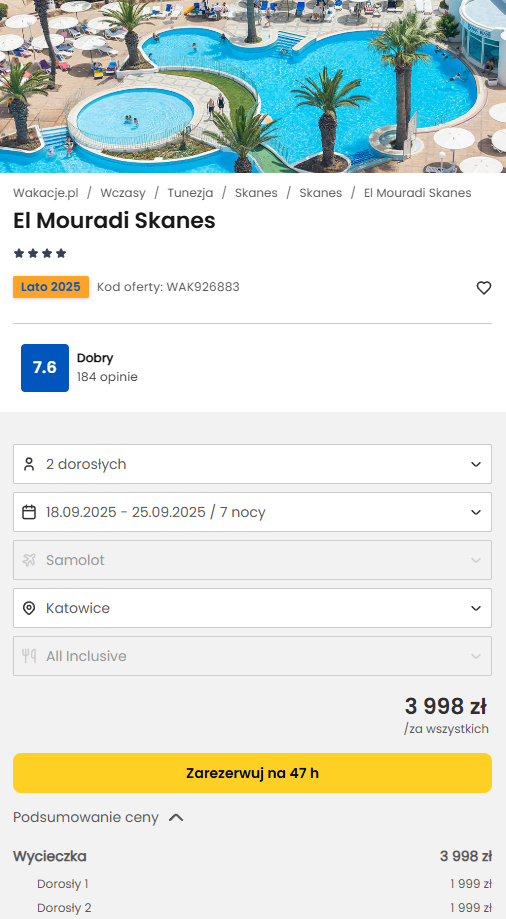This screenshot has height=919, width=506.
Task: Open the Tunezja breadcrumb link
Action: [x=190, y=193]
